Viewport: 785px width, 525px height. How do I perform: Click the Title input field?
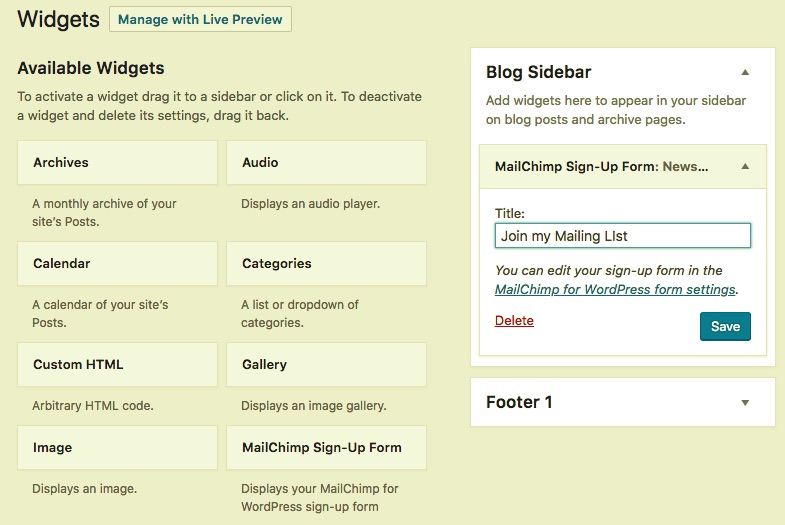(623, 236)
